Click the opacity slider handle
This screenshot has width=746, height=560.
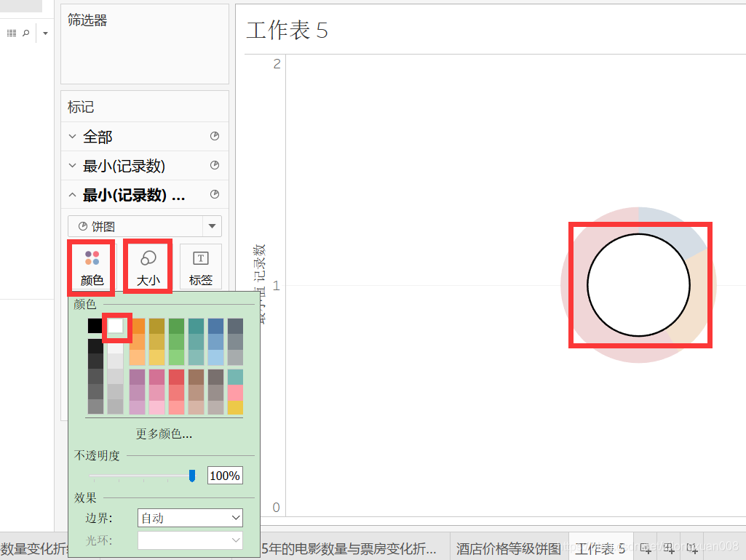(x=192, y=476)
